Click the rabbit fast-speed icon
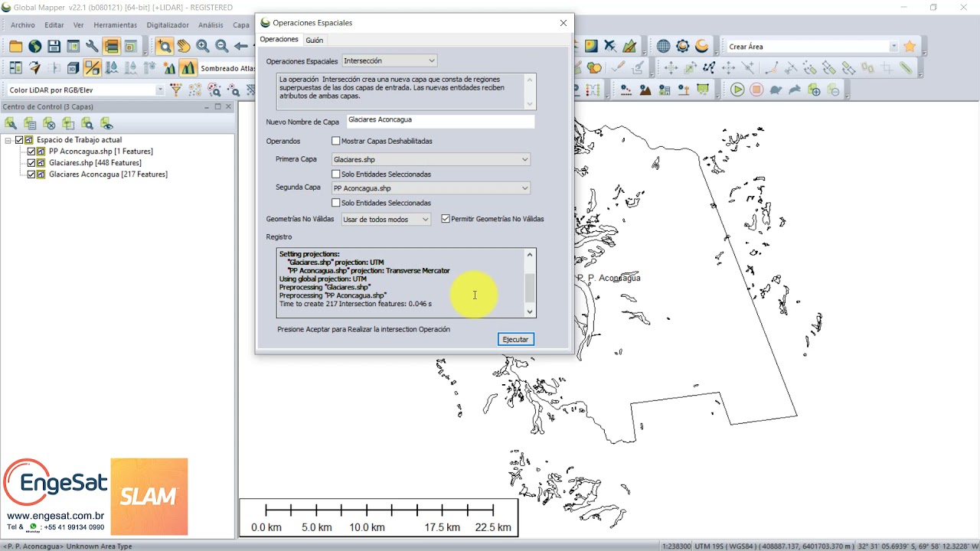This screenshot has width=980, height=551. point(795,90)
